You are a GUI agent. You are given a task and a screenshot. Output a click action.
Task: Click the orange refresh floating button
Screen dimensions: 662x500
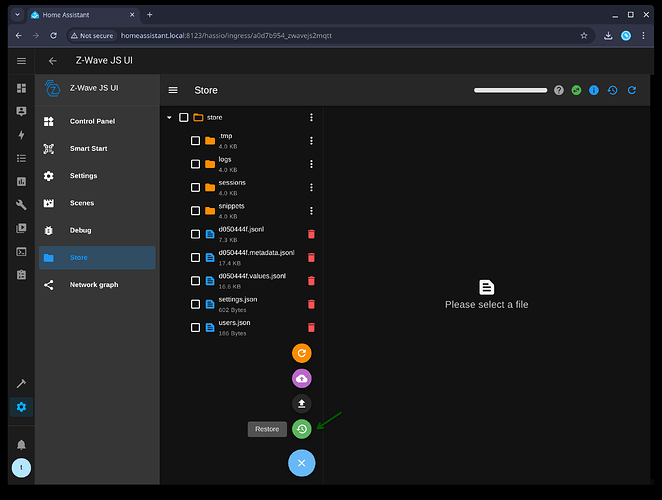point(301,353)
